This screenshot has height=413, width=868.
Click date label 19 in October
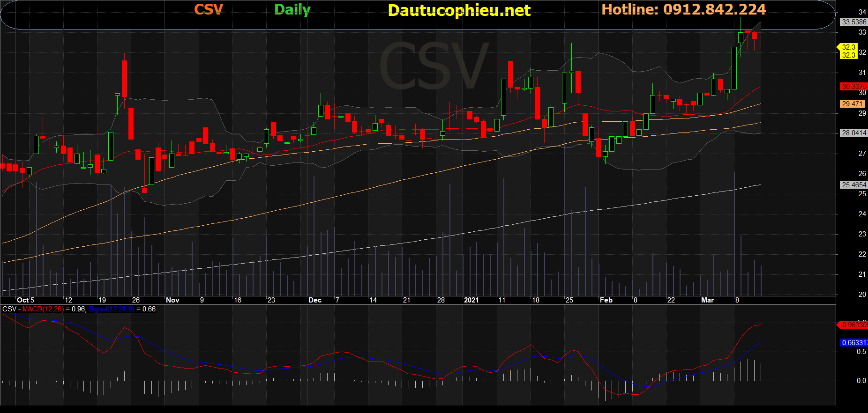tap(102, 300)
